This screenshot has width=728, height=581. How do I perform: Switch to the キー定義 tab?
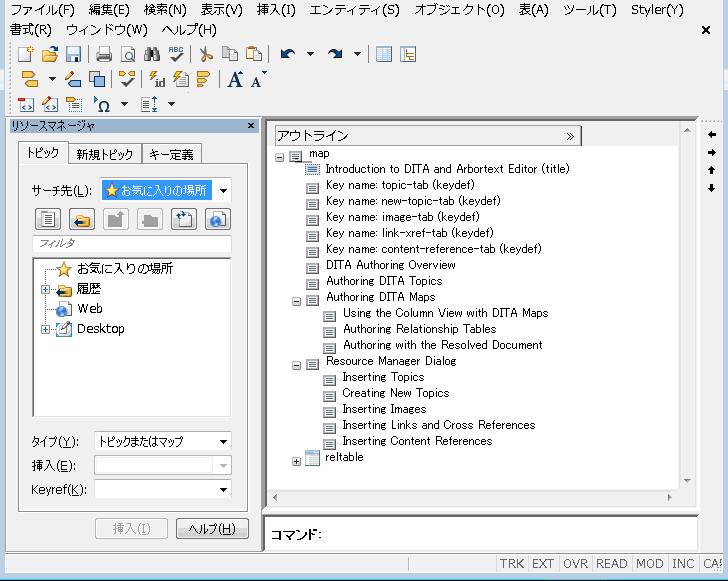[171, 154]
